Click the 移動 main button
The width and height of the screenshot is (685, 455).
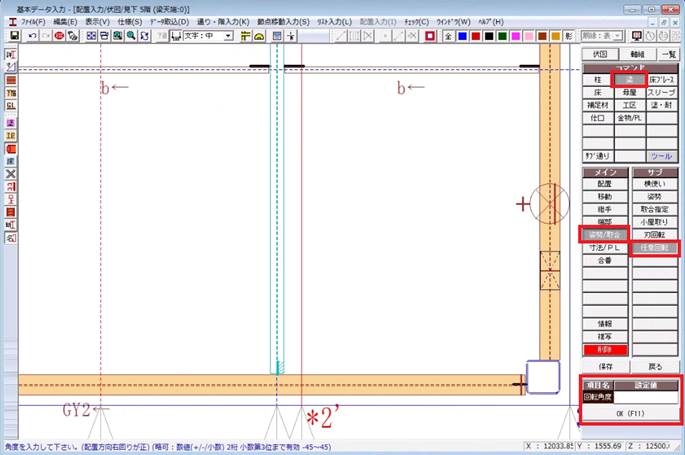coord(605,196)
